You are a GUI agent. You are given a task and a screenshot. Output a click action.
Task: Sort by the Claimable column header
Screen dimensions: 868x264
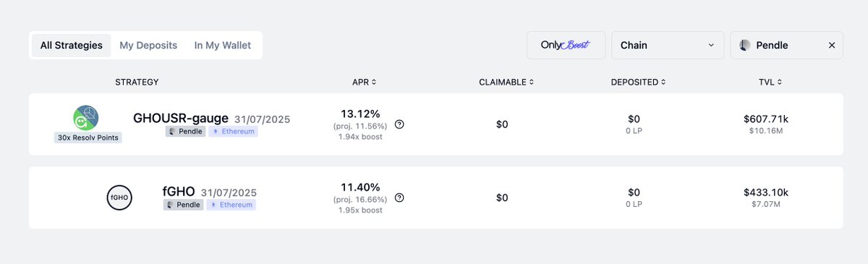[x=506, y=82]
